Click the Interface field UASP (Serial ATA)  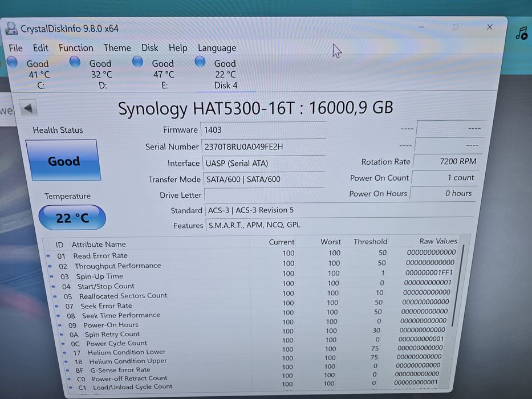click(263, 163)
